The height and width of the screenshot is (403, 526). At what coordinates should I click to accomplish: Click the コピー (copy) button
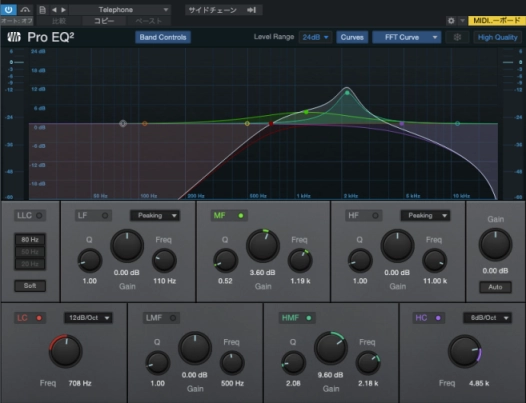tap(104, 21)
